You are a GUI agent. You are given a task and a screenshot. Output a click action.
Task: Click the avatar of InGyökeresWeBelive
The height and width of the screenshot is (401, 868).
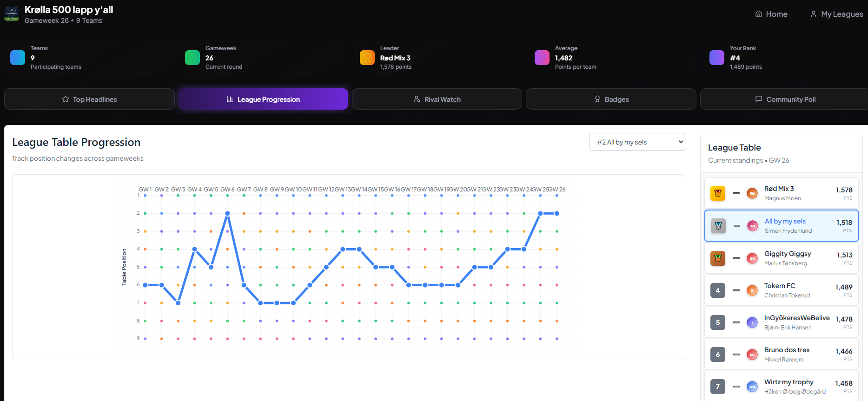tap(752, 322)
